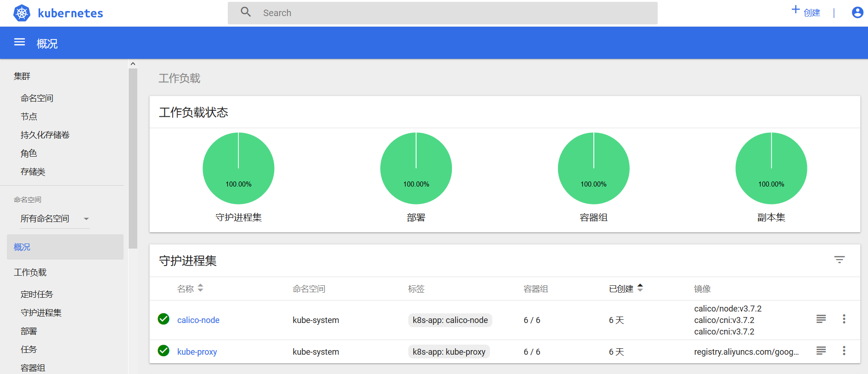This screenshot has width=868, height=374.
Task: Click kube-system namespace in calico-node row
Action: point(316,320)
